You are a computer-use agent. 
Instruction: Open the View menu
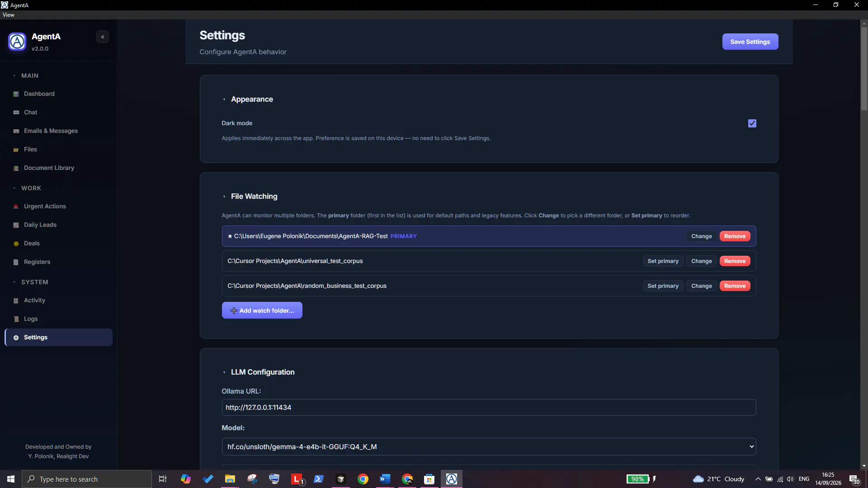click(9, 15)
